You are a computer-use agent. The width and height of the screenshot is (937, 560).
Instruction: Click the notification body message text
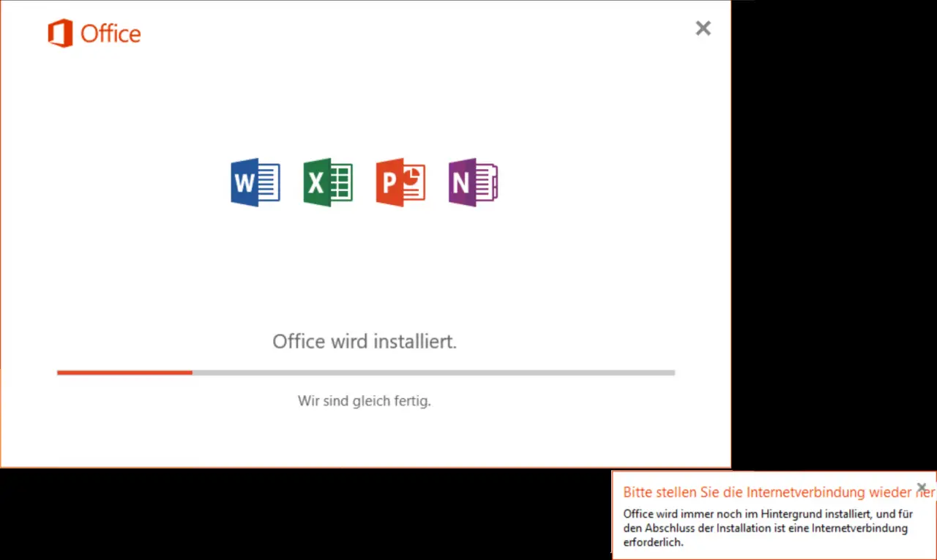pos(768,528)
